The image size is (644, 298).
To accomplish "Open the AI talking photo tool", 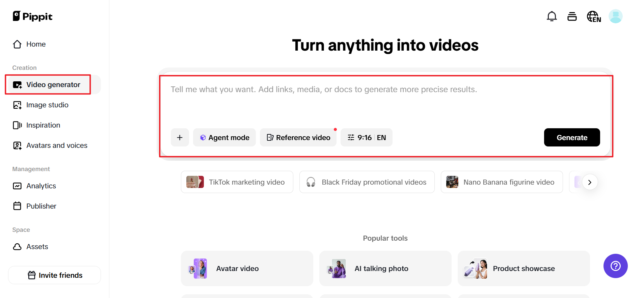I will click(385, 268).
